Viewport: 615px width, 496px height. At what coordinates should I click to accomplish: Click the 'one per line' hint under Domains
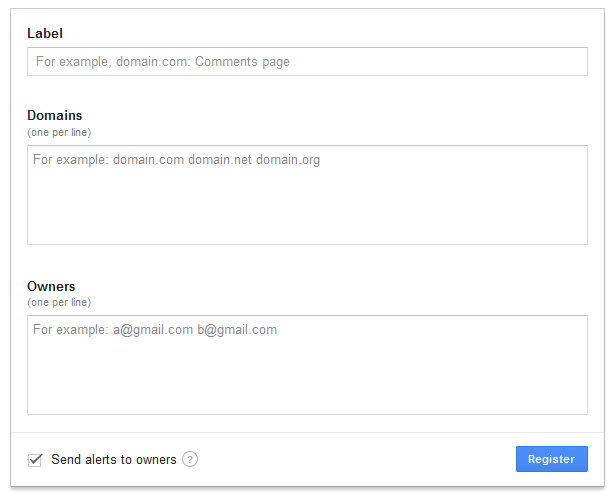[x=59, y=132]
